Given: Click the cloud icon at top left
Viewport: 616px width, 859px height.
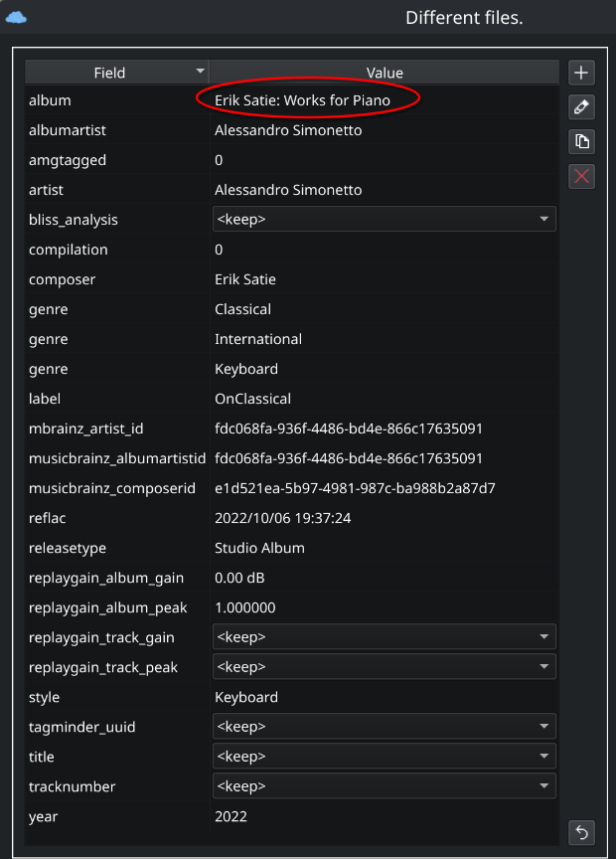Looking at the screenshot, I should point(16,17).
